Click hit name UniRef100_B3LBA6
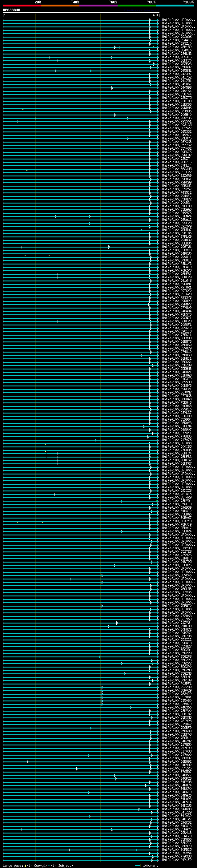Screen dimensions: 197x868 click(x=177, y=514)
